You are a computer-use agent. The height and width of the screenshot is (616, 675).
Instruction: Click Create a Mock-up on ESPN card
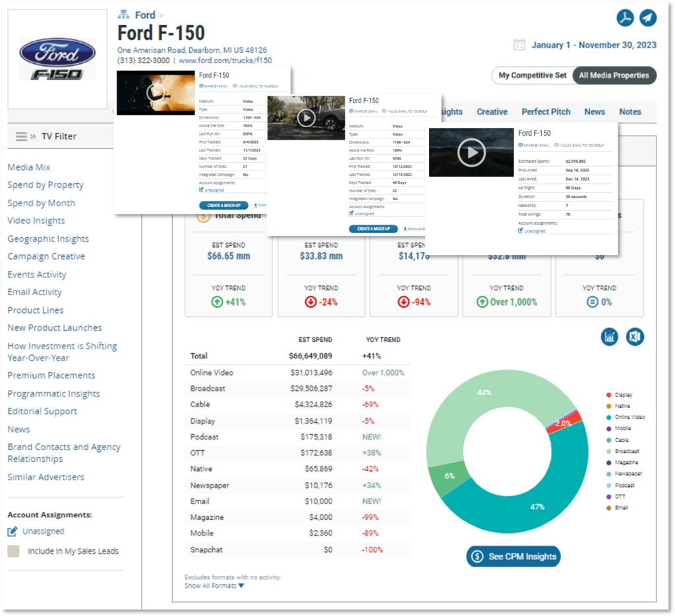[x=223, y=205]
